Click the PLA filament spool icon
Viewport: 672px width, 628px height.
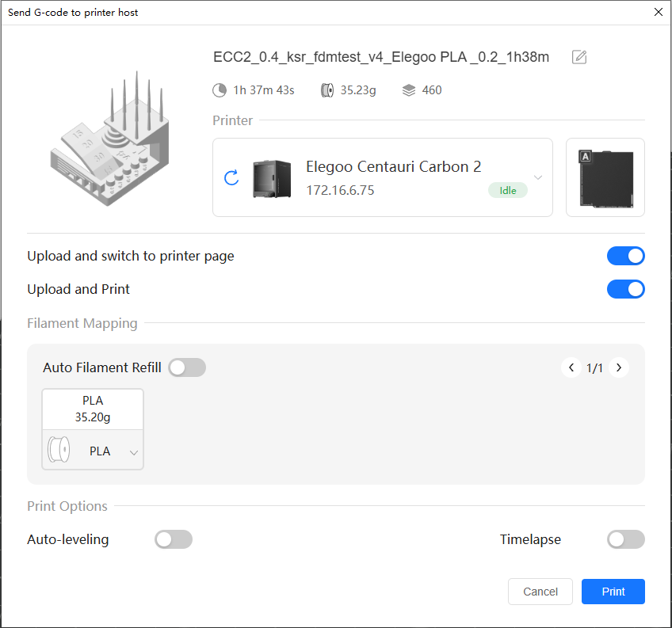click(x=59, y=451)
